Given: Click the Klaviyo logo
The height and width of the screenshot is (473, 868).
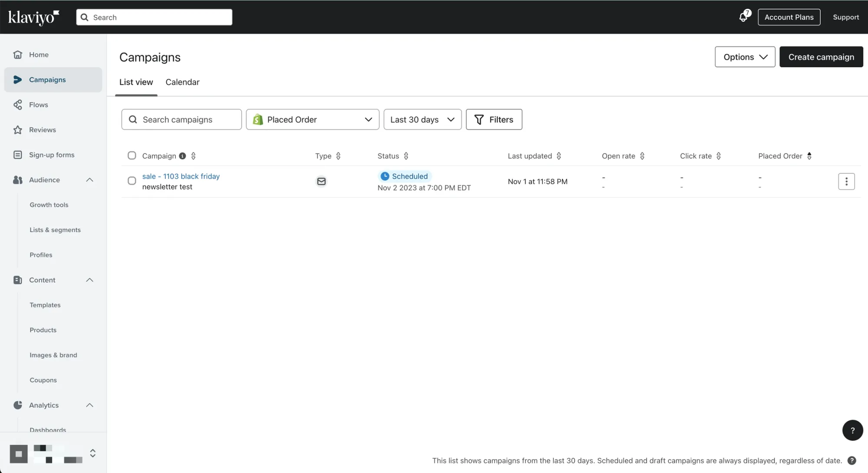Looking at the screenshot, I should click(x=34, y=17).
